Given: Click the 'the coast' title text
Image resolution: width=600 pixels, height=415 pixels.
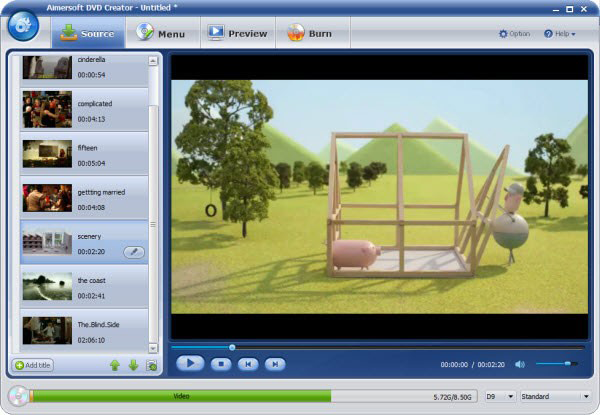Looking at the screenshot, I should pyautogui.click(x=91, y=280).
